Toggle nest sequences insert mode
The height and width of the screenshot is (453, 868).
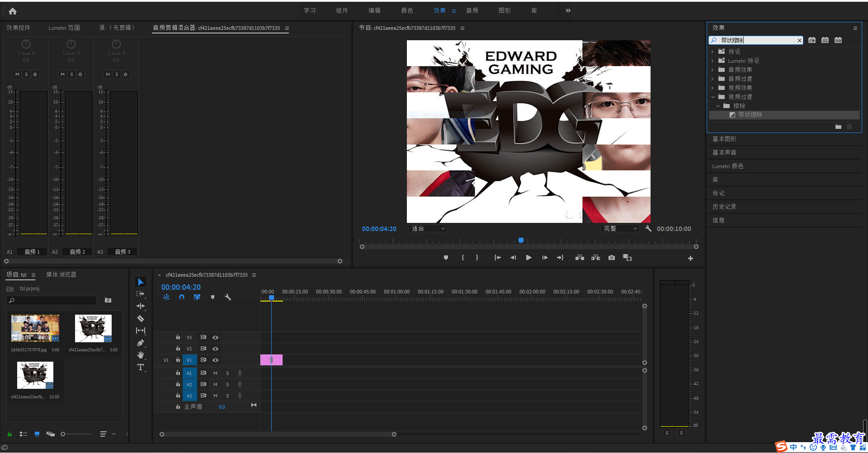point(166,297)
